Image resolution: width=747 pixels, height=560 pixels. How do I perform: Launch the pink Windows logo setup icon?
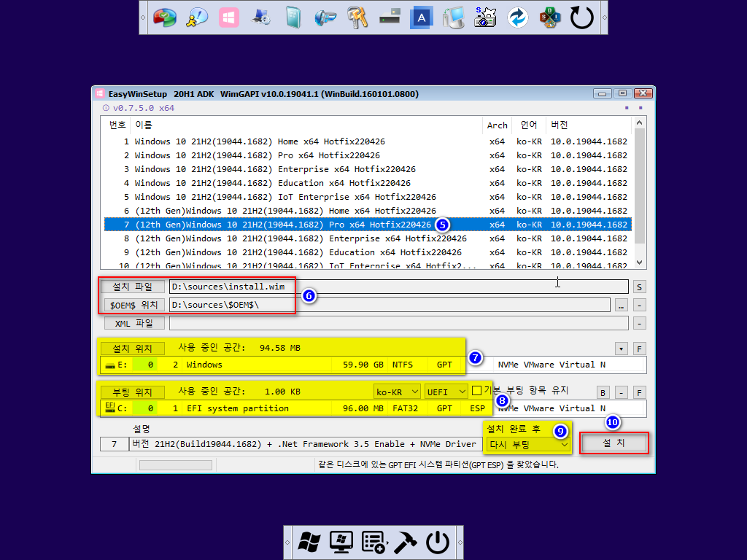228,17
